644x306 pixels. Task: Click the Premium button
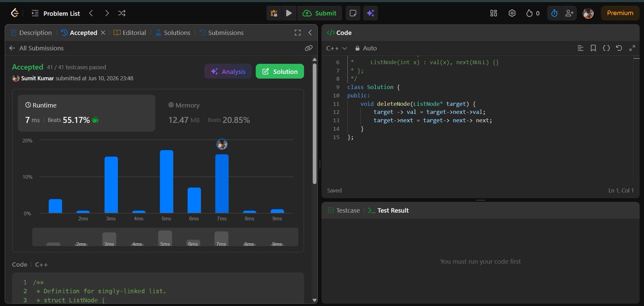620,13
